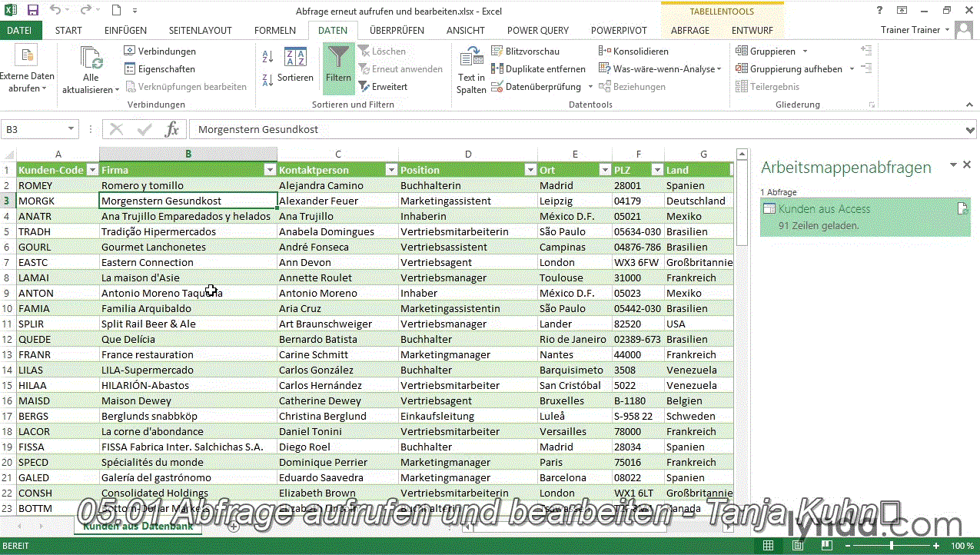Click Erweitert filter option
Viewport: 980px width, 555px height.
(x=383, y=87)
